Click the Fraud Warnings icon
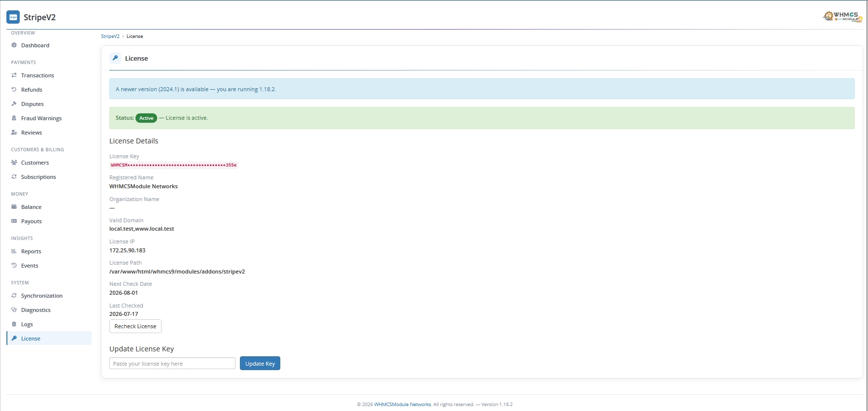 click(x=14, y=118)
